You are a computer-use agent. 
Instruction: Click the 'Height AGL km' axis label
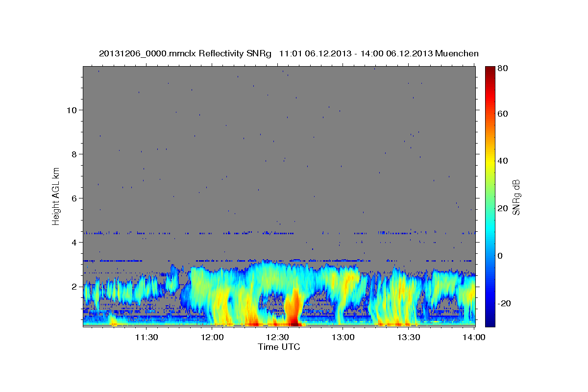pos(56,196)
